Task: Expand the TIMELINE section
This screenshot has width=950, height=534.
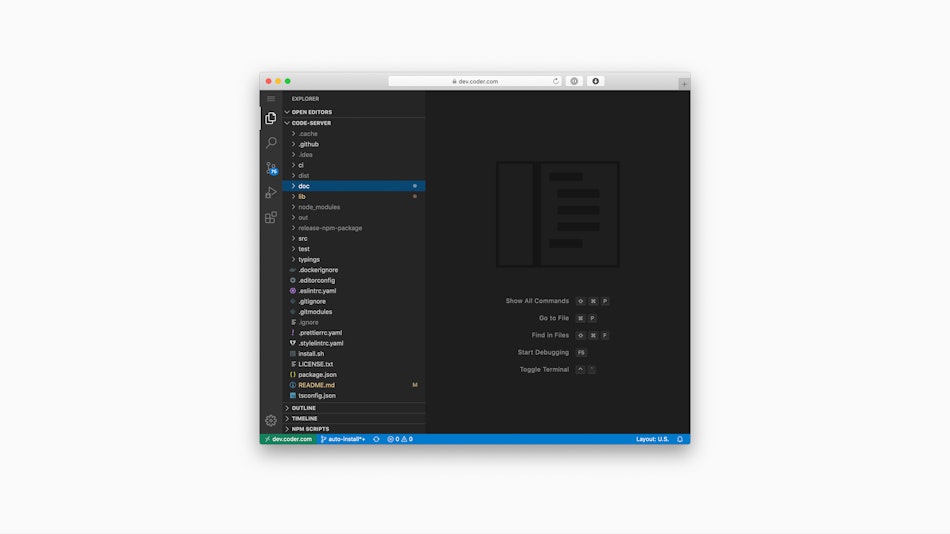Action: coord(354,418)
